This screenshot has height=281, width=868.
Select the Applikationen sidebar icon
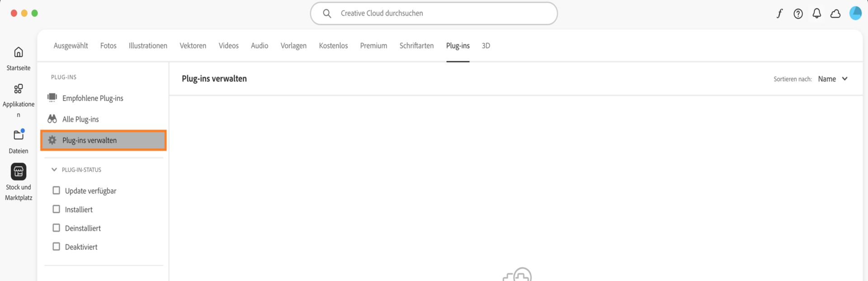click(x=18, y=89)
